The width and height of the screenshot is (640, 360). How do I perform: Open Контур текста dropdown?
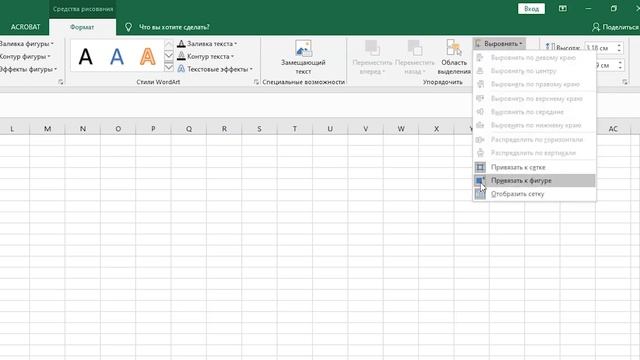(206, 56)
